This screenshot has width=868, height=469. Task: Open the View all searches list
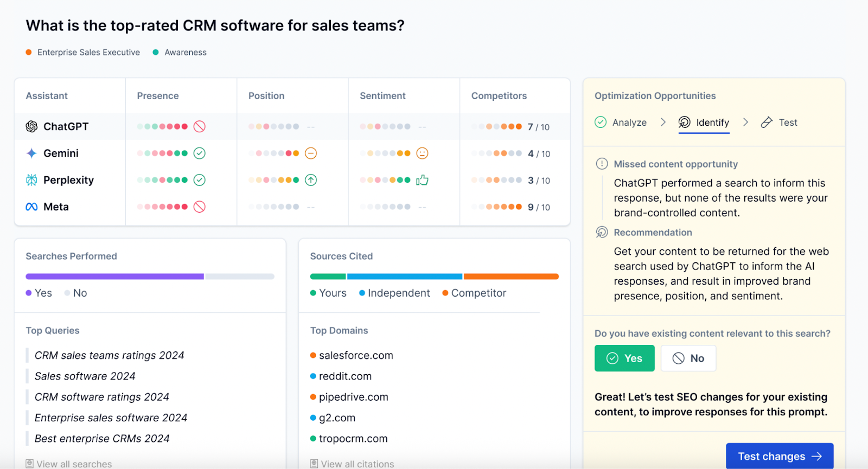[x=69, y=464]
